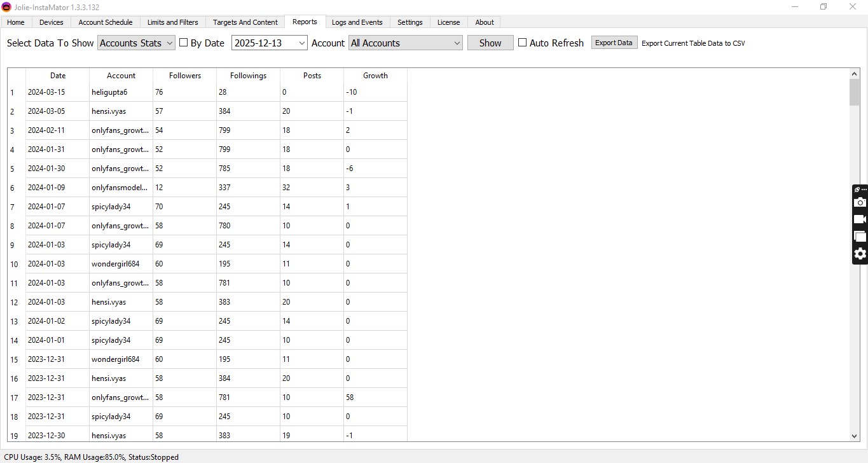Go to the Targets And Content tab
The width and height of the screenshot is (868, 463).
(245, 22)
